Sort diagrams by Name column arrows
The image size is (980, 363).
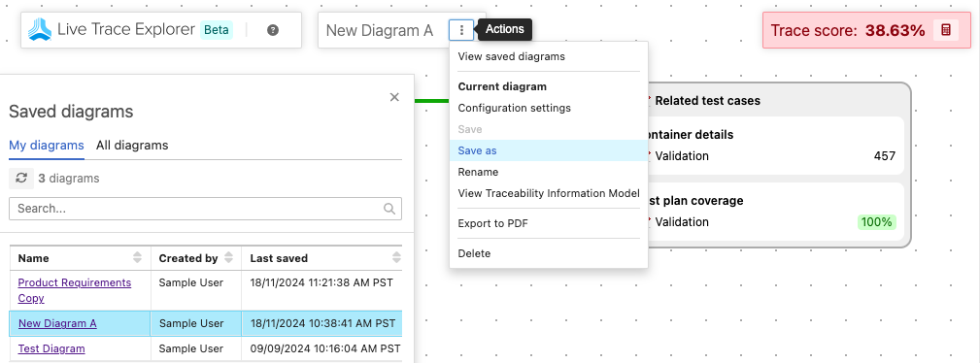tap(138, 258)
